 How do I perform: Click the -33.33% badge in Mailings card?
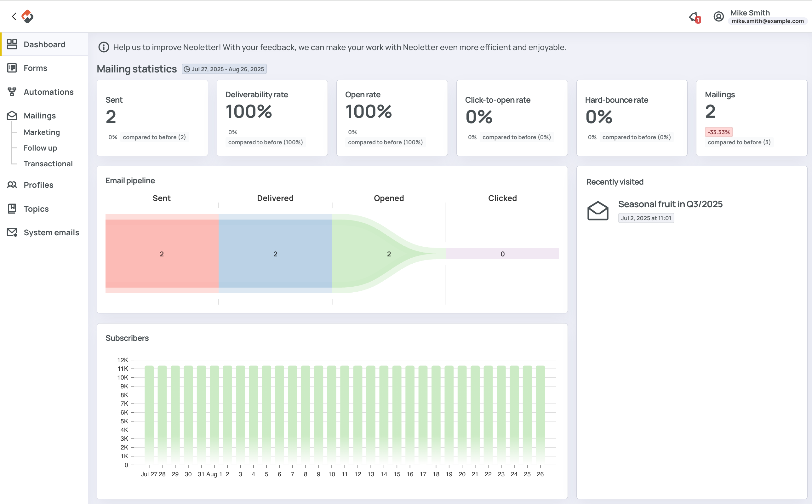(719, 132)
